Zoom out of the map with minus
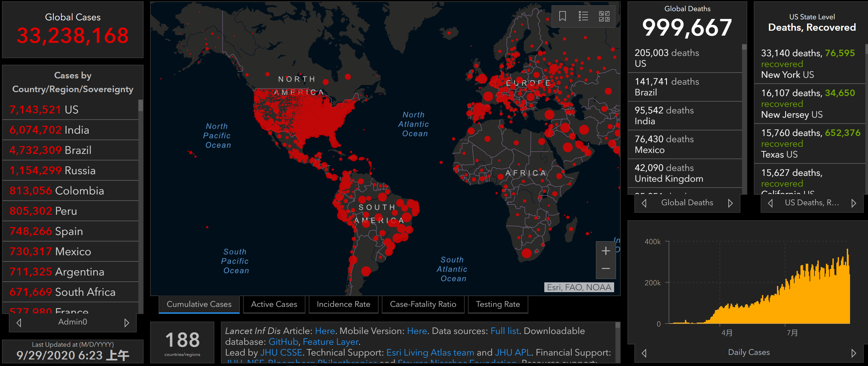This screenshot has height=366, width=868. (606, 269)
